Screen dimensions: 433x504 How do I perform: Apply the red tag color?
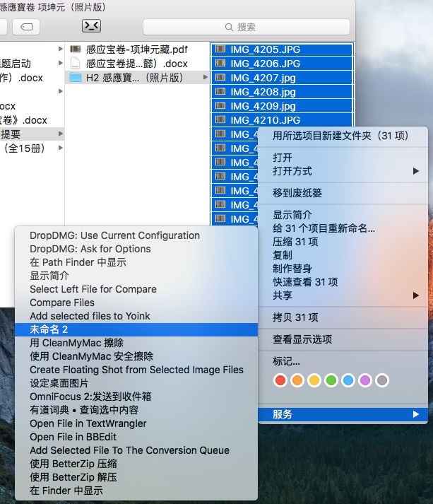click(x=280, y=381)
